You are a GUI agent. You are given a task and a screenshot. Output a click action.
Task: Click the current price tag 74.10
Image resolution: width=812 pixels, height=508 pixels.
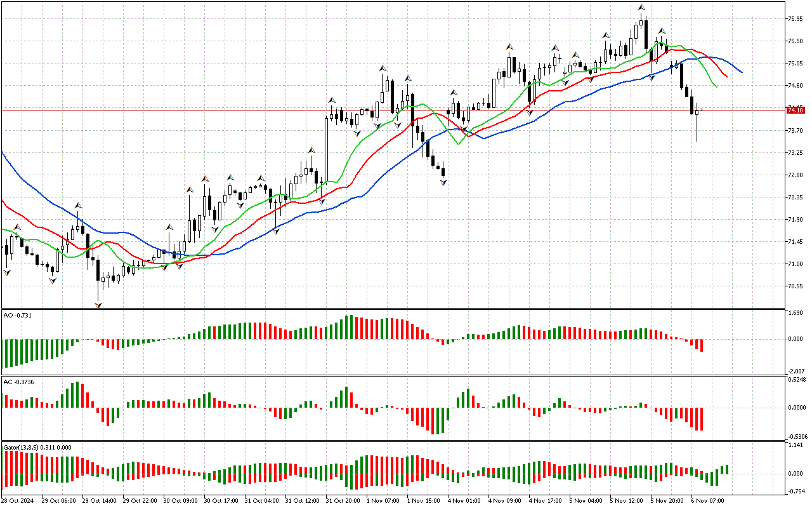pos(795,110)
